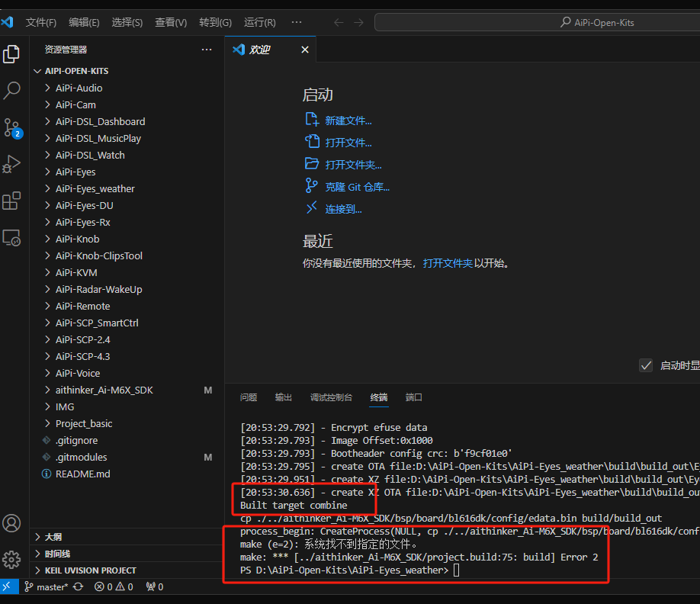Open the Accounts menu icon
Image resolution: width=700 pixels, height=604 pixels.
click(x=11, y=522)
